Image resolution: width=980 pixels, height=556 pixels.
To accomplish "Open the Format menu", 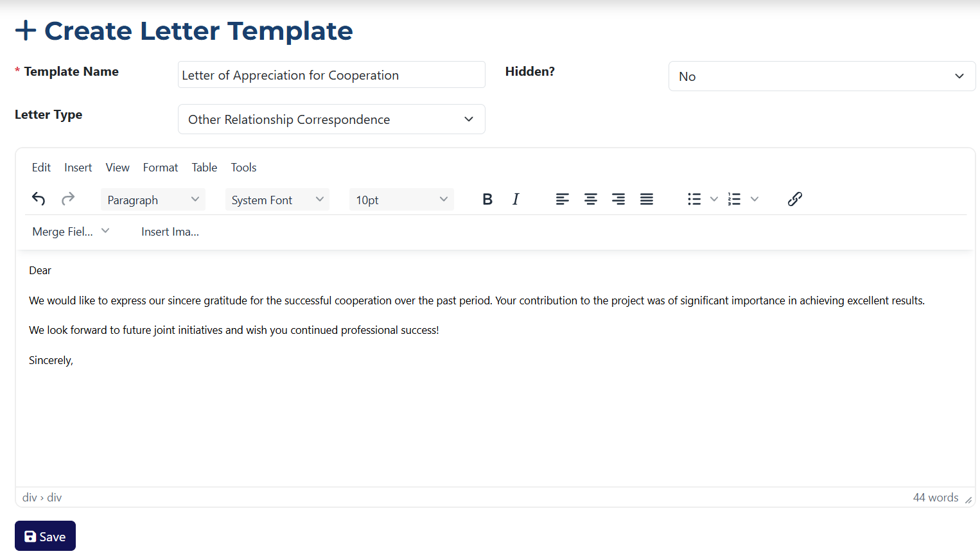I will pos(160,167).
